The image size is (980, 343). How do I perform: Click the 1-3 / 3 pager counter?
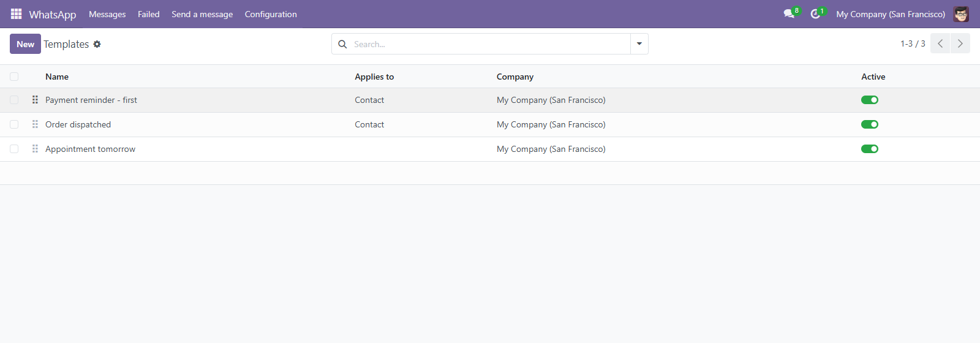[x=913, y=43]
